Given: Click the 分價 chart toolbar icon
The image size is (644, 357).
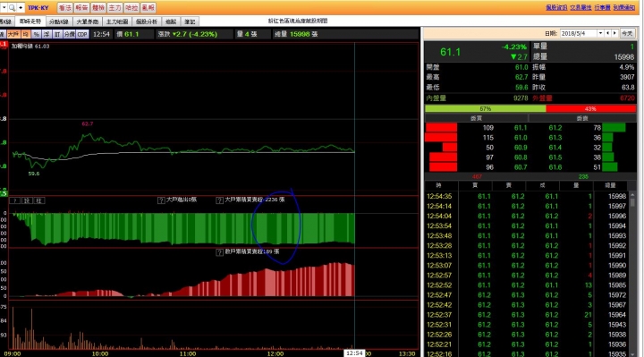Looking at the screenshot, I should 70,34.
